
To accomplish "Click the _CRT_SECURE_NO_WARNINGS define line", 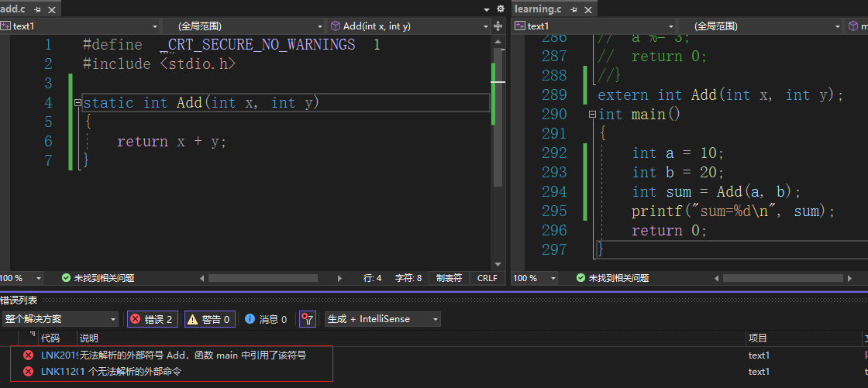I will click(232, 45).
